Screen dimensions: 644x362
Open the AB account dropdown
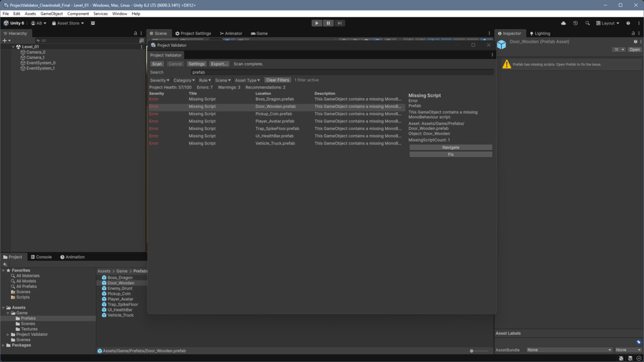(39, 23)
